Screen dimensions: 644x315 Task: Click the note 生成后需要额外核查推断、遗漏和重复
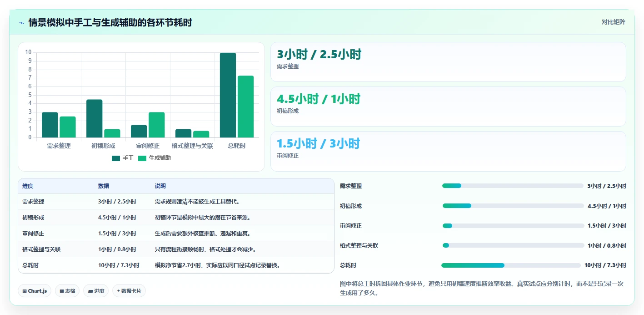click(x=203, y=234)
